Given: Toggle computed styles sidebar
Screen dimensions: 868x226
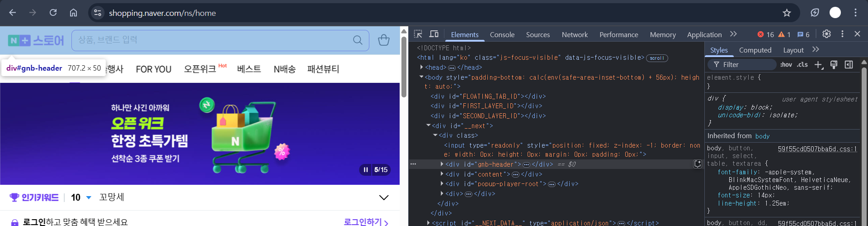Looking at the screenshot, I should [849, 65].
